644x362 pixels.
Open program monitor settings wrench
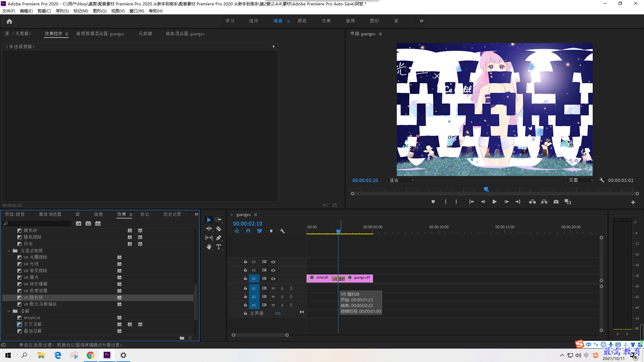[602, 180]
